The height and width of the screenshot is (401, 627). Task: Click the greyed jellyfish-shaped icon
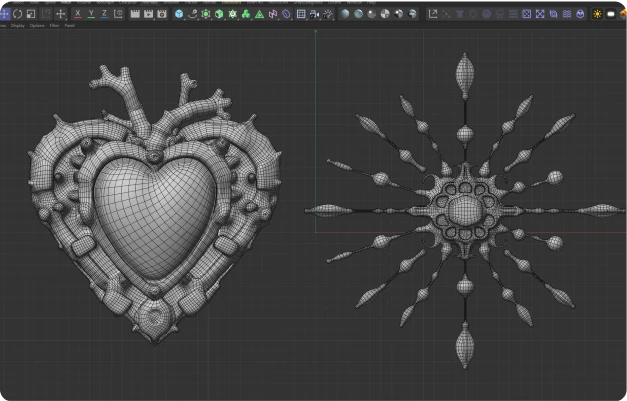[x=500, y=14]
